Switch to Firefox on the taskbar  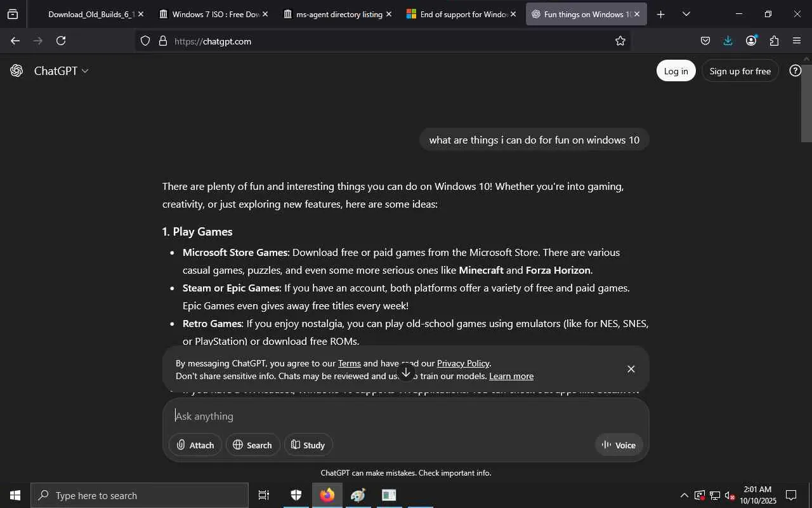coord(327,495)
